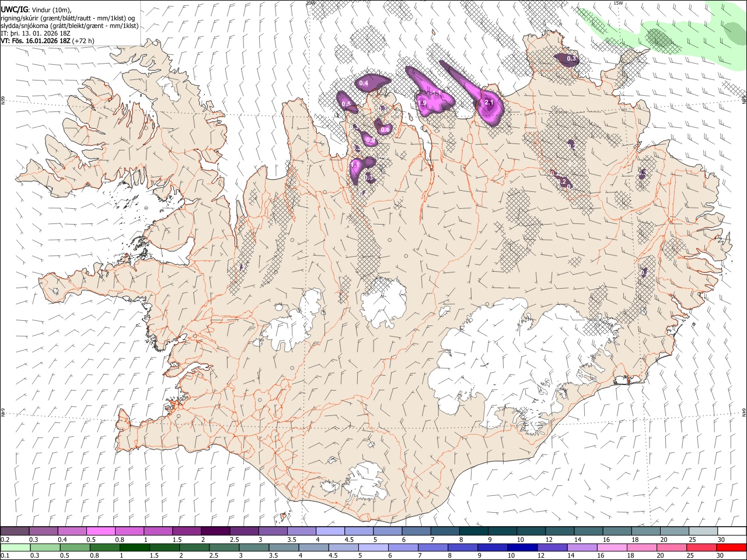
Task: Click the initial time line 'IT: þri. 13. 01. 2026 18Z'
Action: 35,33
